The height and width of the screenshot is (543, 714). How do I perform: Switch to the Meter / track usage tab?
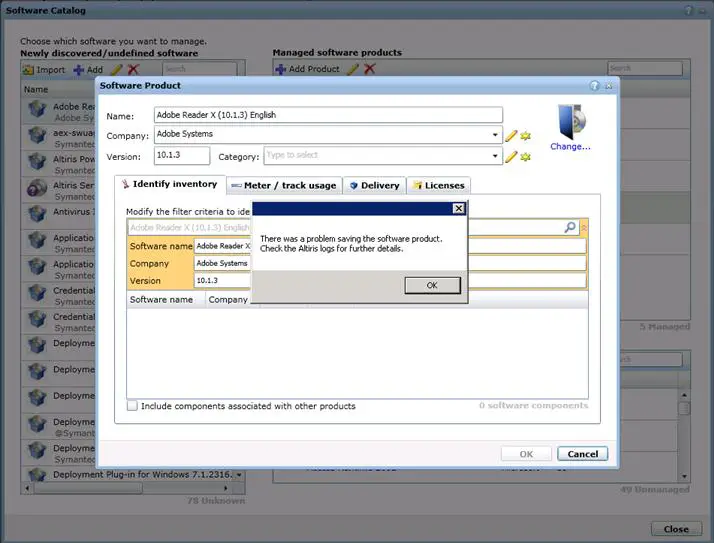pyautogui.click(x=284, y=185)
